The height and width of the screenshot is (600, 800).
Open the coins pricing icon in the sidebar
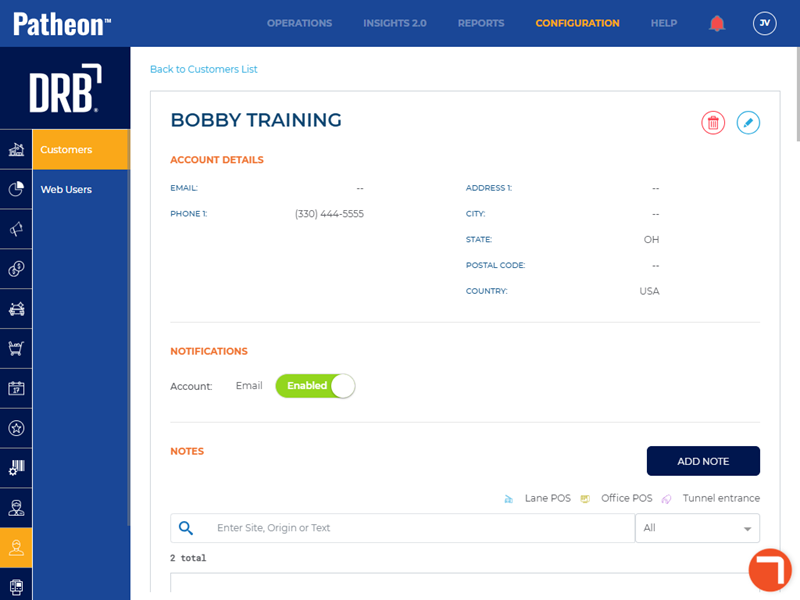pos(16,269)
